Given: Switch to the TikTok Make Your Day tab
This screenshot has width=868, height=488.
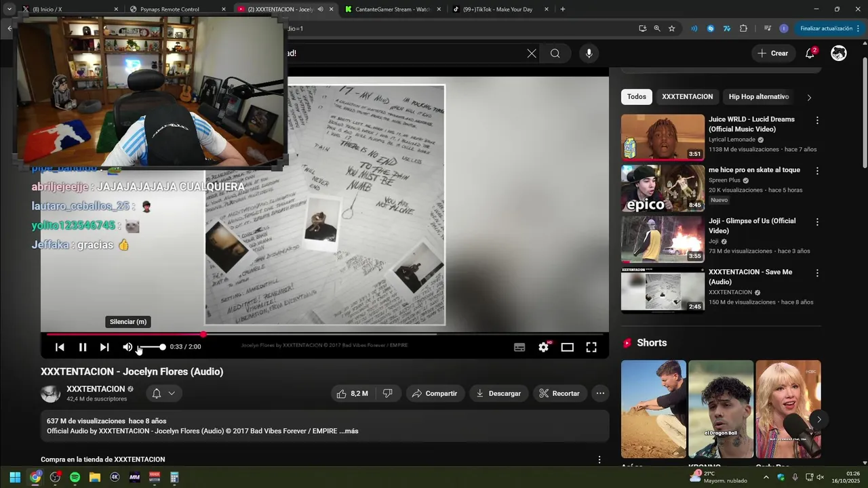Looking at the screenshot, I should [x=500, y=9].
